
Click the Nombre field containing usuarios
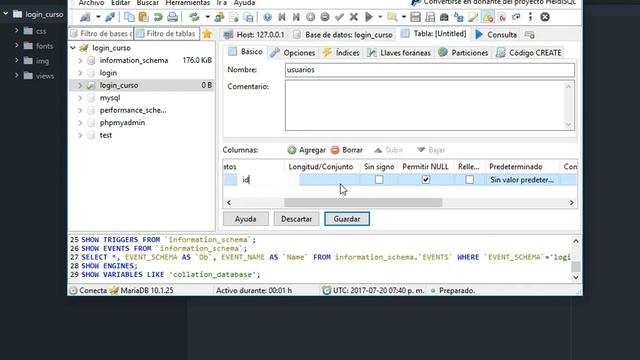[429, 70]
